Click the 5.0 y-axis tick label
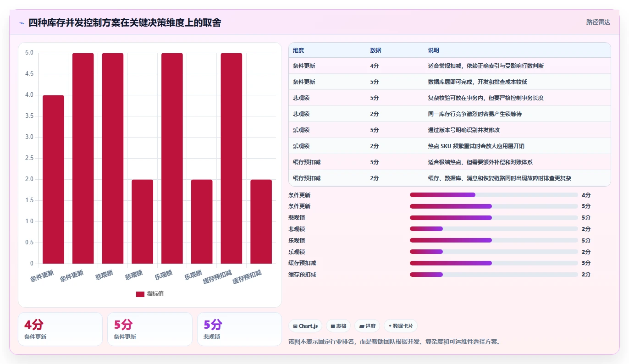Image resolution: width=629 pixels, height=364 pixels. 29,53
